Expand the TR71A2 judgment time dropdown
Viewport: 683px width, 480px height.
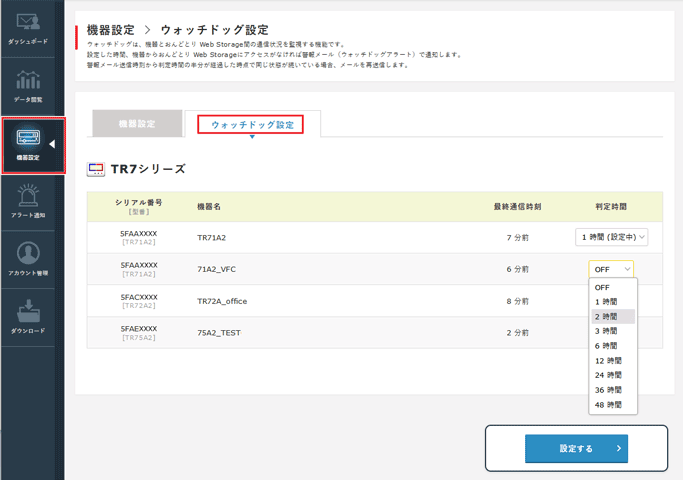[612, 237]
